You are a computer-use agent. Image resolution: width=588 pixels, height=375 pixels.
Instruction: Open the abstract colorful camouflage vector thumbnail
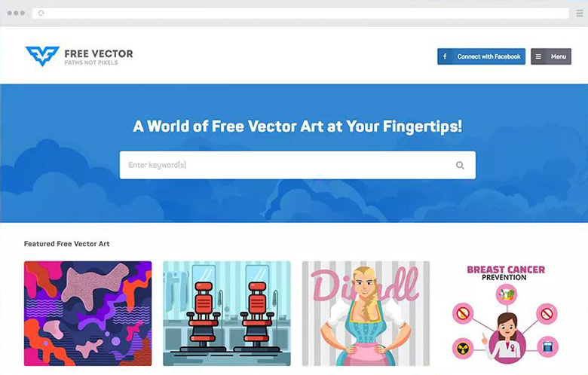pos(87,313)
